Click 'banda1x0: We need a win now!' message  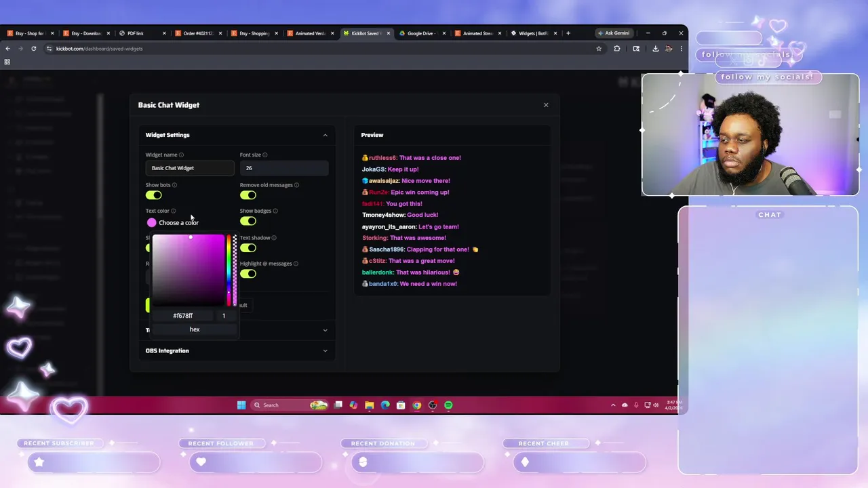410,284
